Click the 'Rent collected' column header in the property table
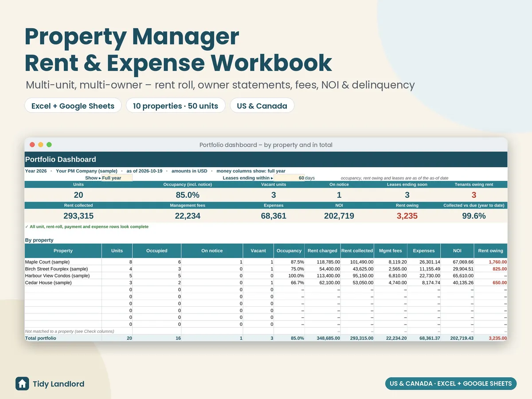This screenshot has height=399, width=532. [357, 250]
